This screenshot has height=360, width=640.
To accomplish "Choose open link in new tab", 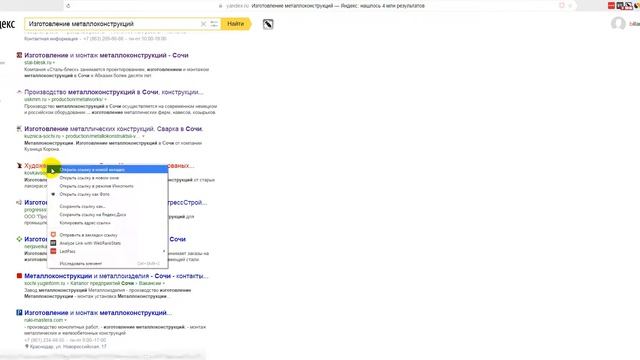I will tap(108, 169).
